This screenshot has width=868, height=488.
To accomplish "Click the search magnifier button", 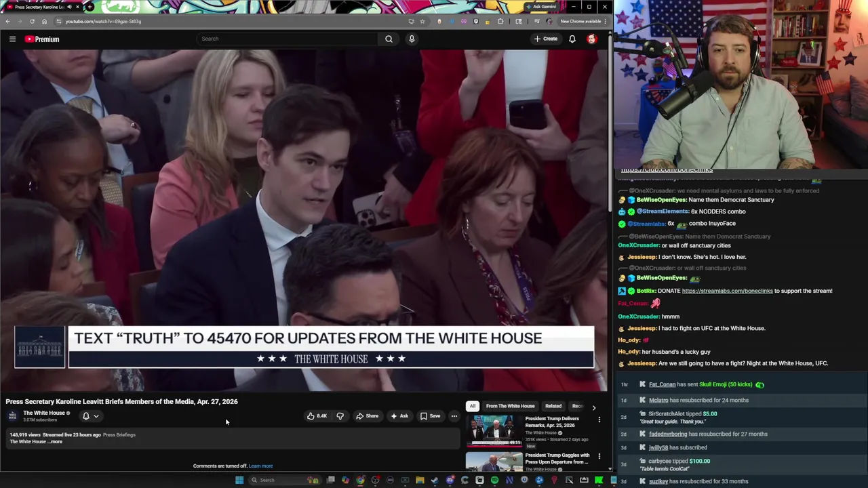I will [x=389, y=39].
